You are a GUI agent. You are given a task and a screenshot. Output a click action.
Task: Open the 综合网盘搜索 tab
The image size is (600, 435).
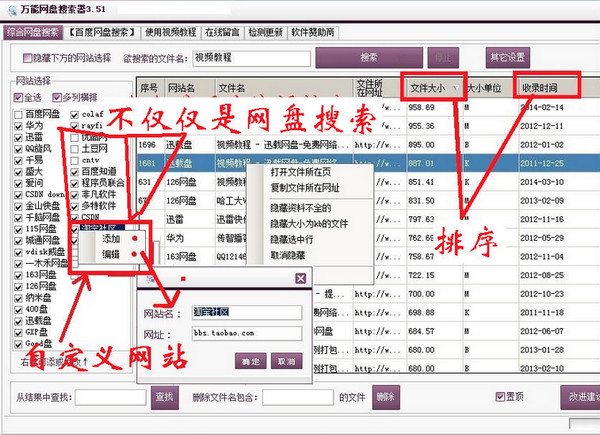point(33,33)
